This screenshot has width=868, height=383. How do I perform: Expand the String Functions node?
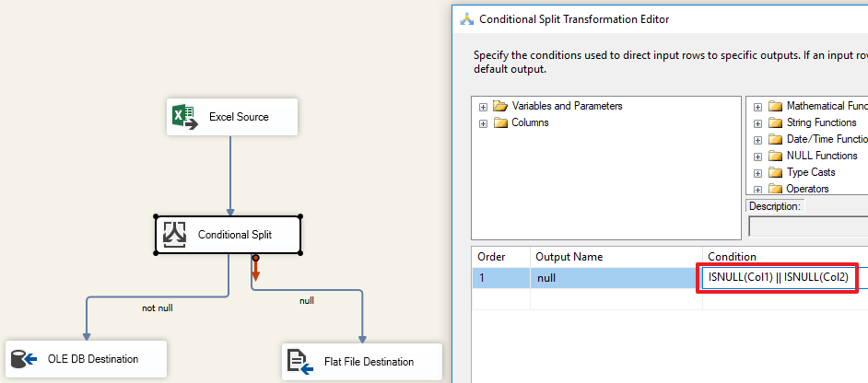click(x=757, y=123)
